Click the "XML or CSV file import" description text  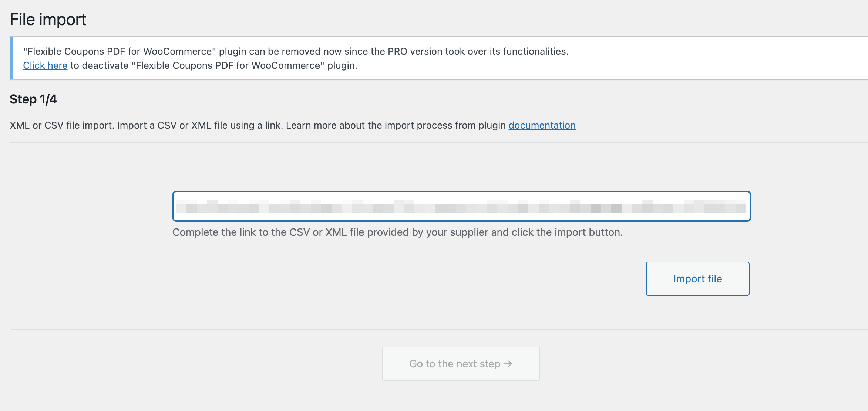click(60, 125)
